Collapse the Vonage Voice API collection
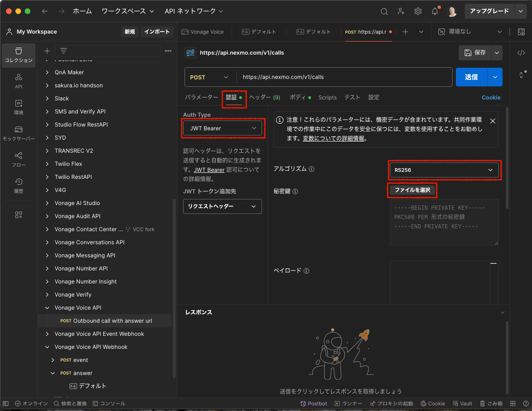 [47, 307]
